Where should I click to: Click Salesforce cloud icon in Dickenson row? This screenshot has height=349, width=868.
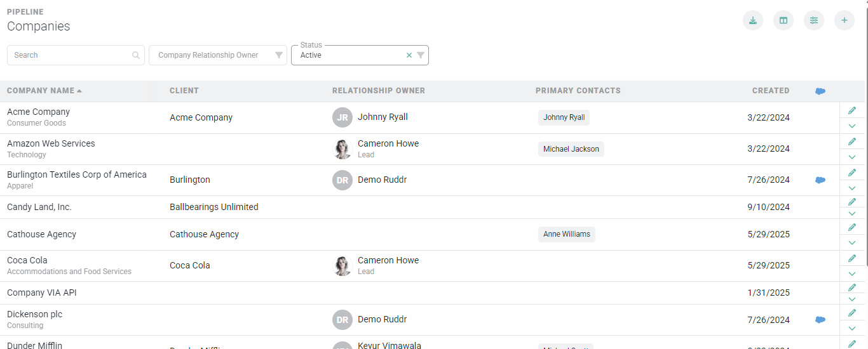coord(820,320)
